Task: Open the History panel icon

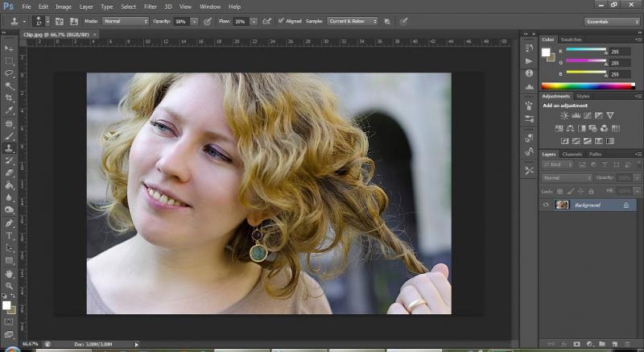Action: pyautogui.click(x=529, y=48)
